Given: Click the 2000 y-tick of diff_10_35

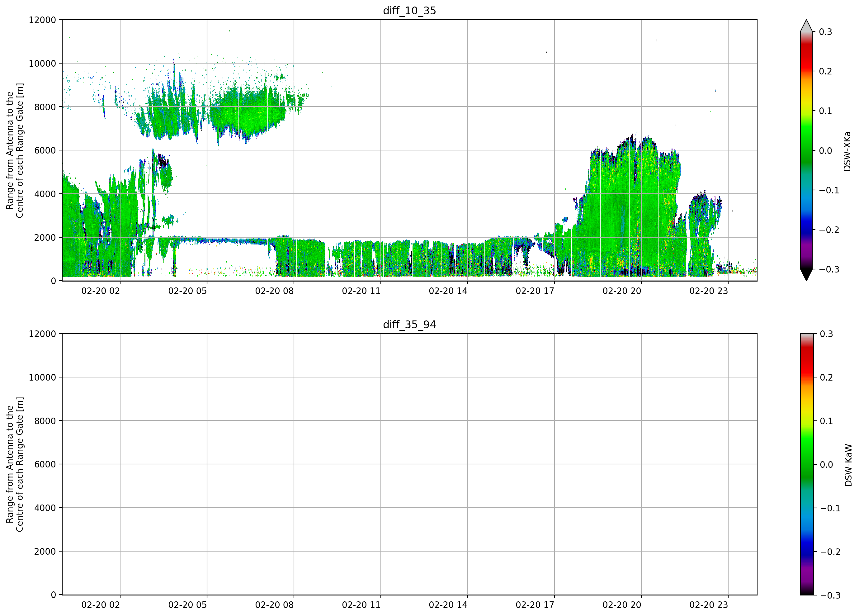Looking at the screenshot, I should pos(45,238).
